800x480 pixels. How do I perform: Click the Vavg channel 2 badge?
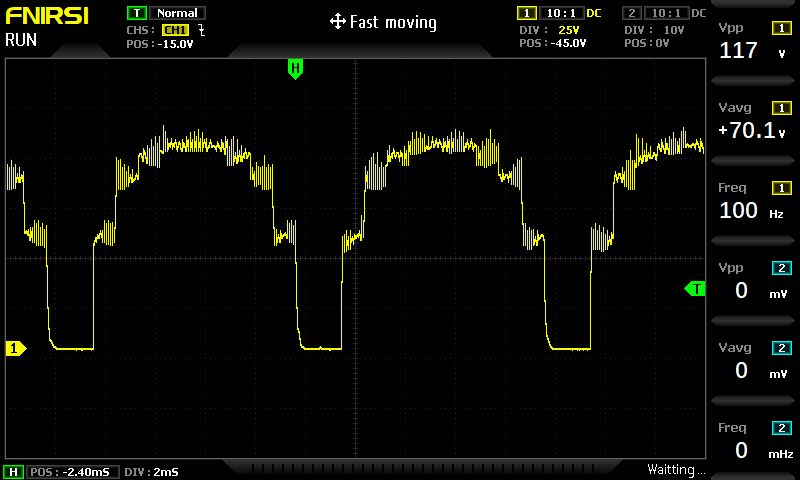(x=782, y=348)
